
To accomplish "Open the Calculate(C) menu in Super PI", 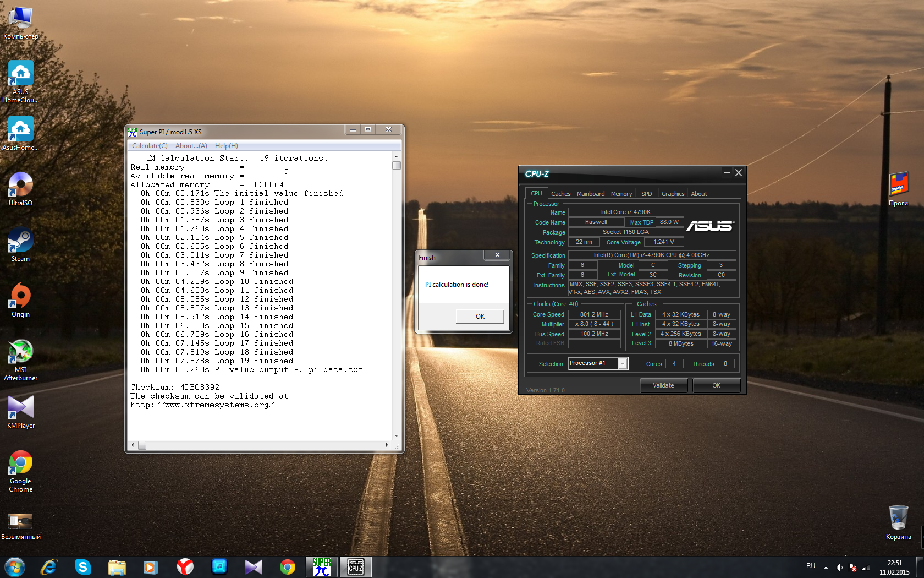I will (150, 146).
